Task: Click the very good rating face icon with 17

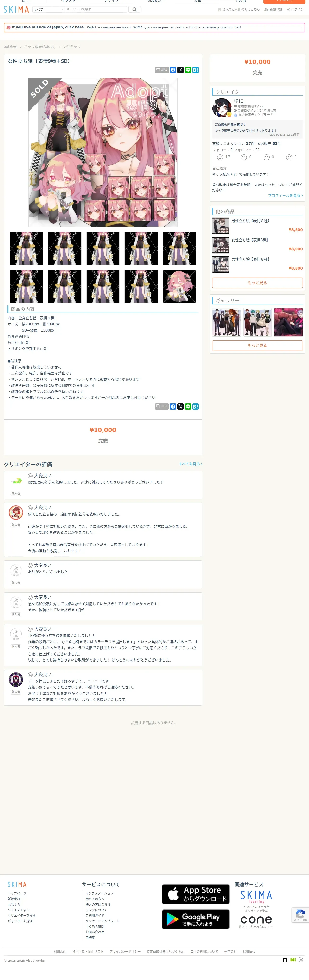Action: pyautogui.click(x=220, y=157)
